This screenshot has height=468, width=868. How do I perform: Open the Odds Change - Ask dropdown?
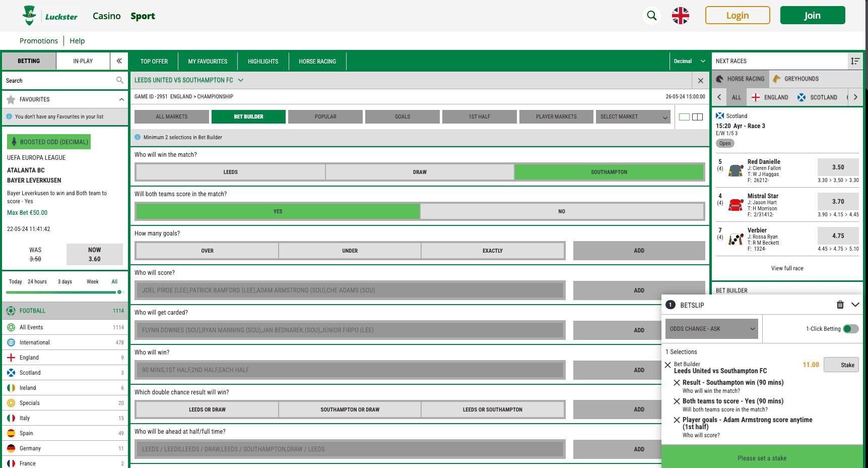[x=711, y=329]
